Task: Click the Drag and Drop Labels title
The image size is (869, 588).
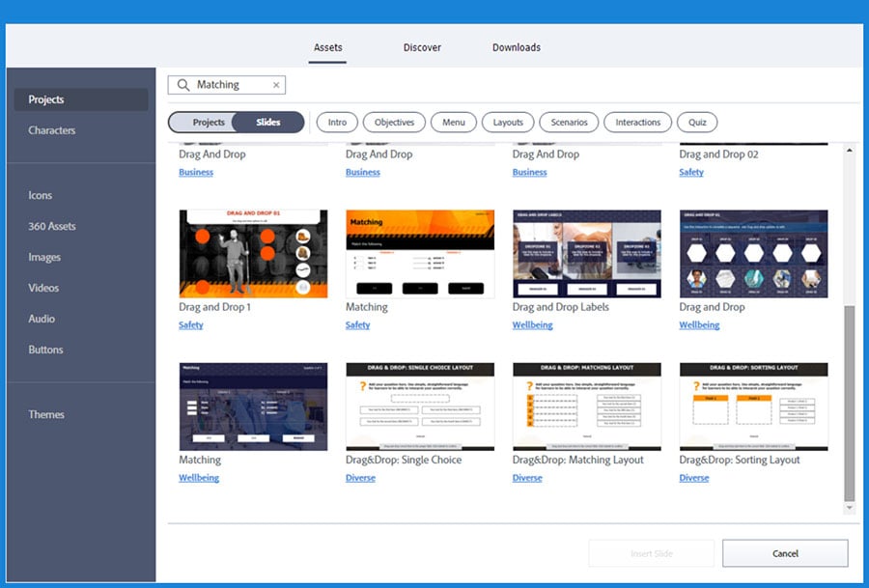Action: (560, 307)
